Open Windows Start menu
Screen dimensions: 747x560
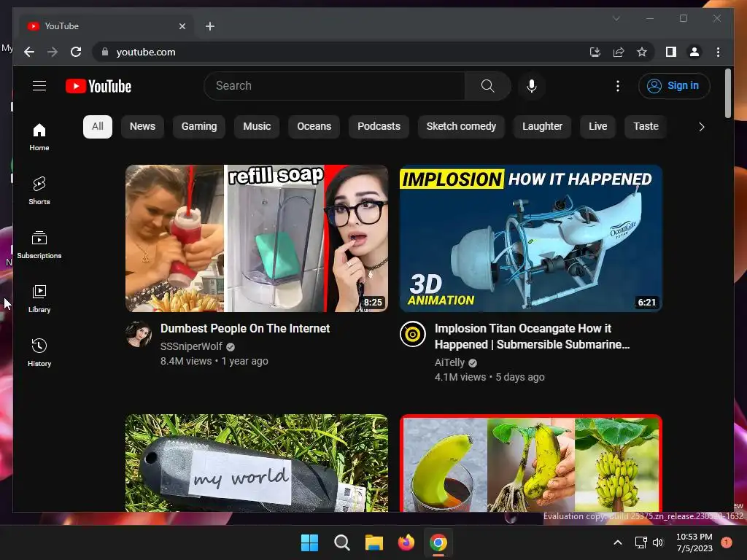pyautogui.click(x=309, y=542)
